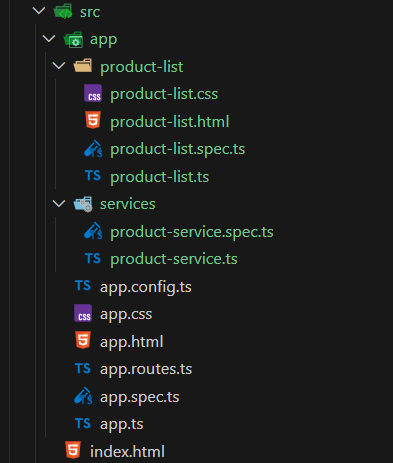Select product-service.ts in services
393x463 pixels.
174,259
